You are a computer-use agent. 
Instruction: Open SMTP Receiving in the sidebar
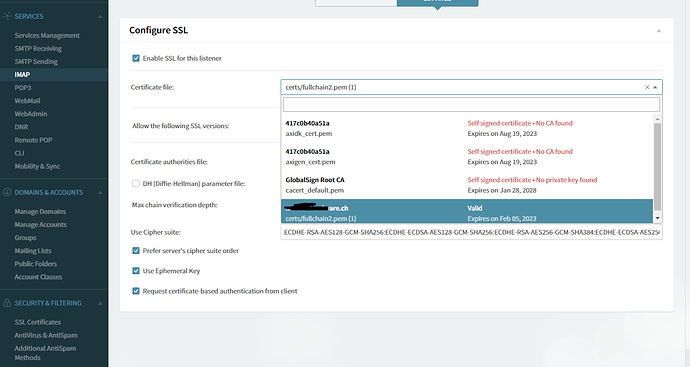(x=38, y=48)
